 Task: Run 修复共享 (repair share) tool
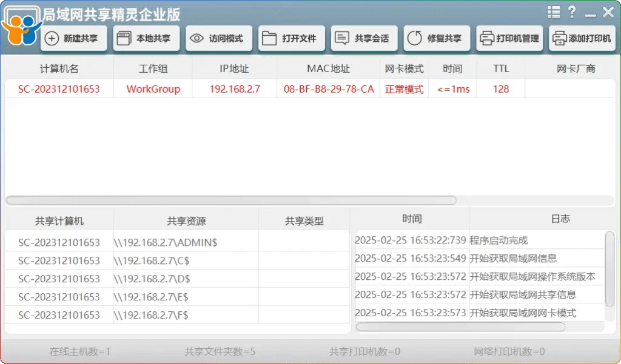click(436, 38)
